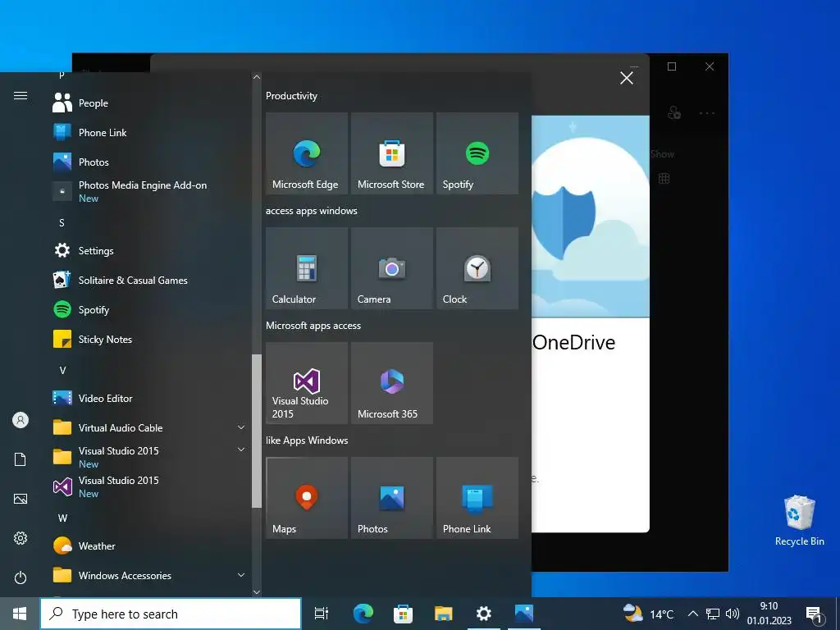Open Settings gear in the Start rail

(x=21, y=538)
